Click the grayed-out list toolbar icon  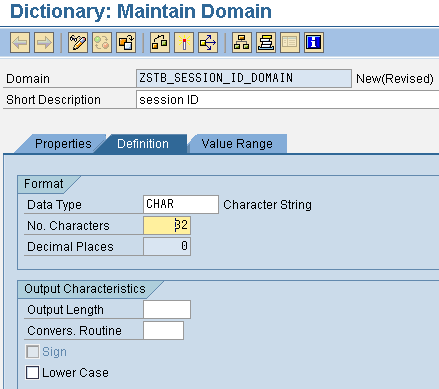tap(290, 43)
